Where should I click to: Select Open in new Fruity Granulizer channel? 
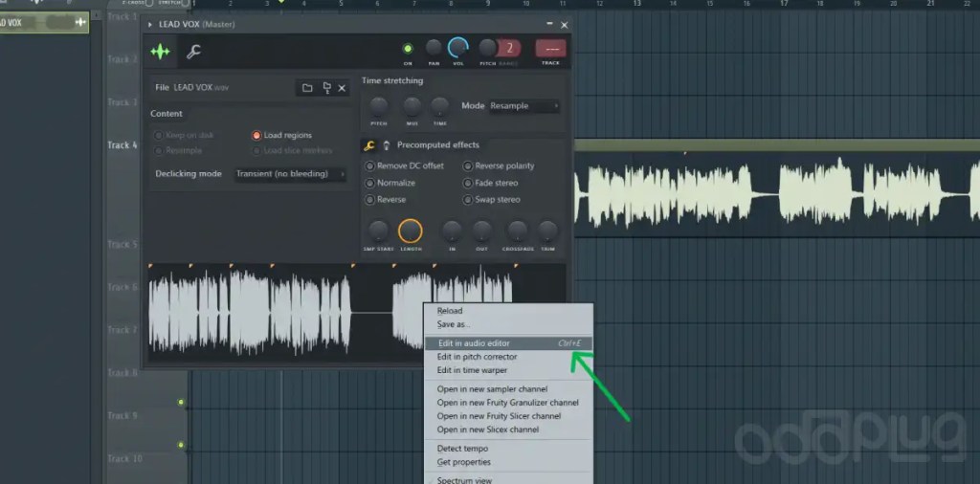[x=508, y=403]
